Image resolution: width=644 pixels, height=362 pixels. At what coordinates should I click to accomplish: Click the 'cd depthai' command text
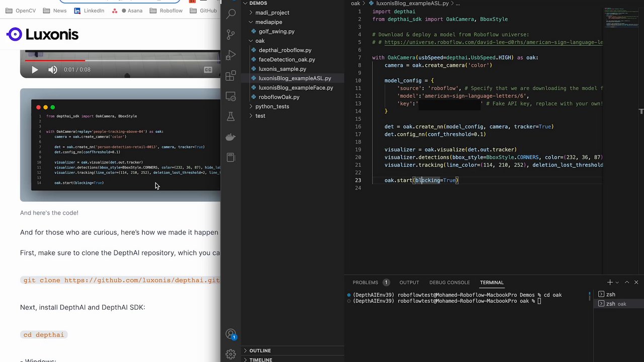(x=44, y=334)
